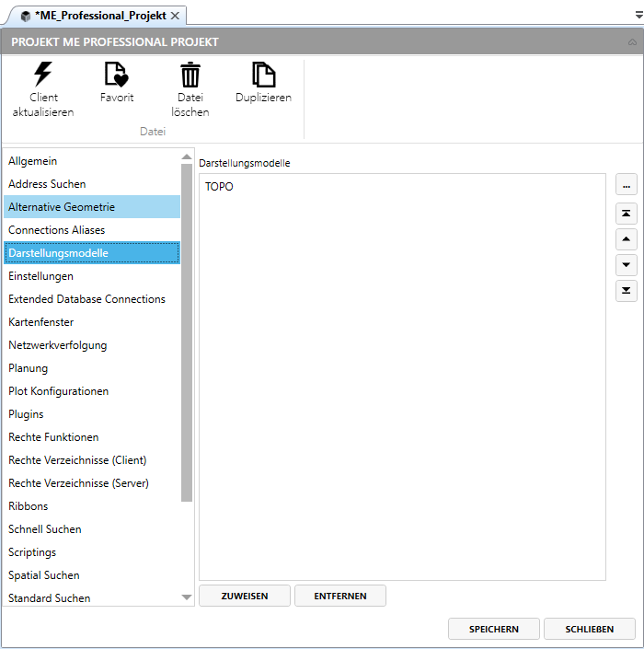Image resolution: width=644 pixels, height=649 pixels.
Task: Select TOPO in Darstellungsmodelle list
Action: [220, 186]
